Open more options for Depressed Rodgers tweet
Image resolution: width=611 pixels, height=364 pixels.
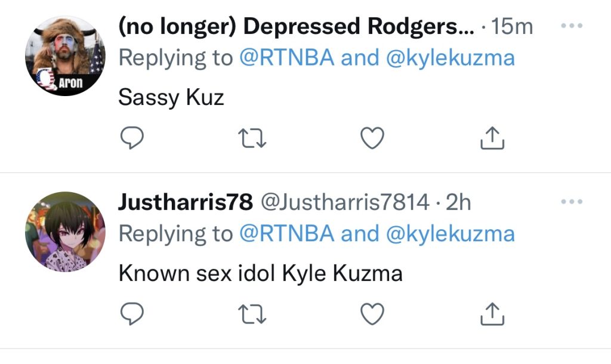pyautogui.click(x=572, y=26)
